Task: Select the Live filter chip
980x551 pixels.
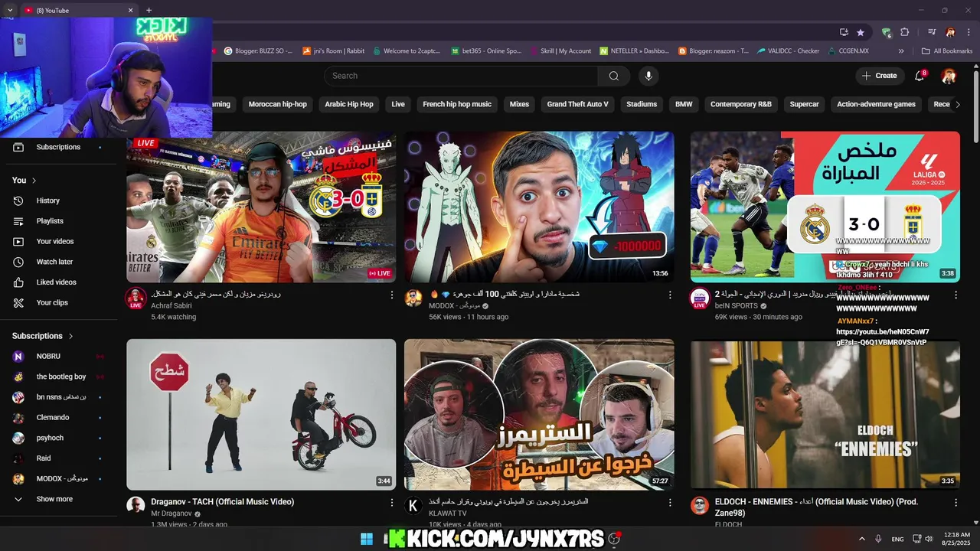Action: (398, 104)
